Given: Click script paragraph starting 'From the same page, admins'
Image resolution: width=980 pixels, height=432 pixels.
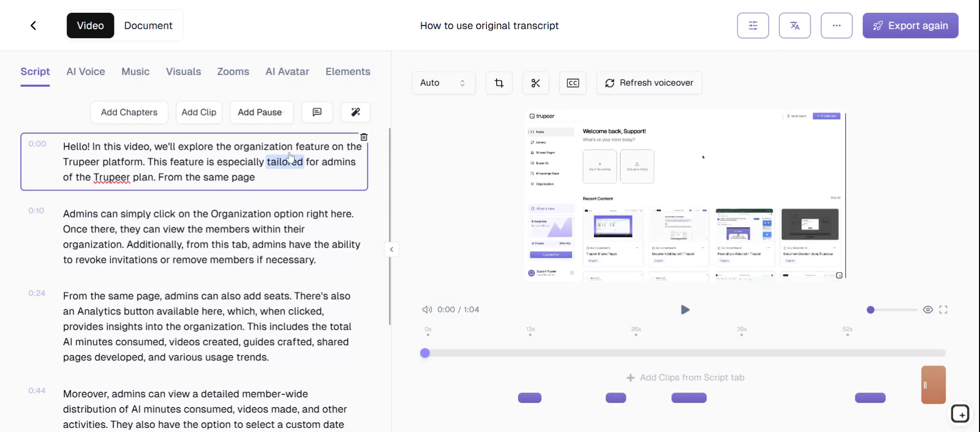Looking at the screenshot, I should click(207, 326).
